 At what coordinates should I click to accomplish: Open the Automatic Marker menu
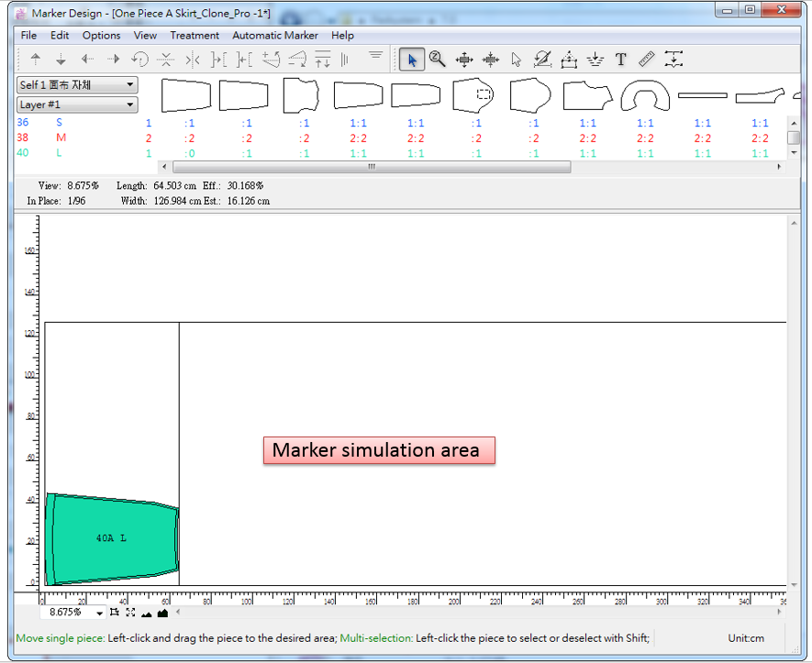coord(274,35)
